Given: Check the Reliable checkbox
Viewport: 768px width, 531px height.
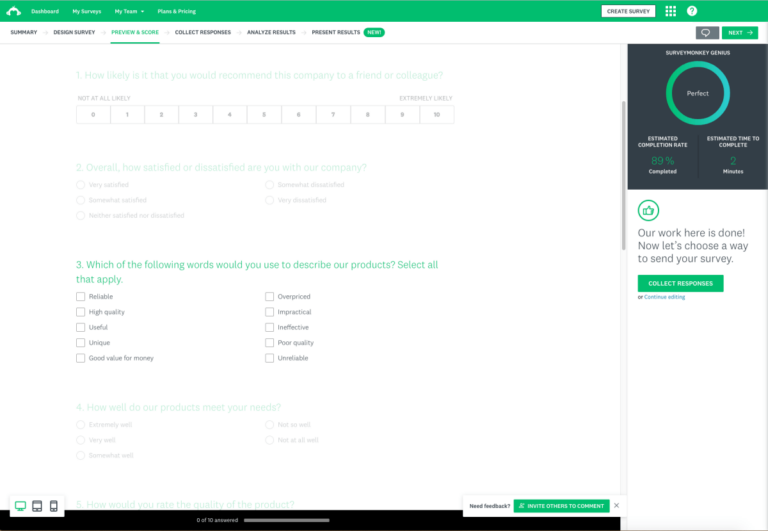Looking at the screenshot, I should (80, 296).
